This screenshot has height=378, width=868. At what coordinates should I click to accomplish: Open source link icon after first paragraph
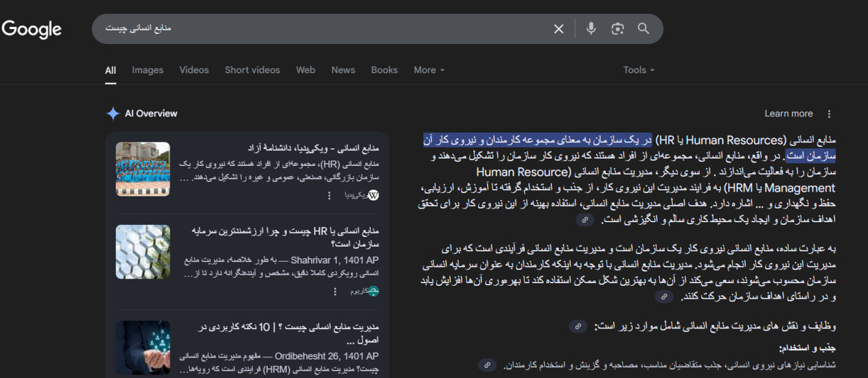[585, 220]
